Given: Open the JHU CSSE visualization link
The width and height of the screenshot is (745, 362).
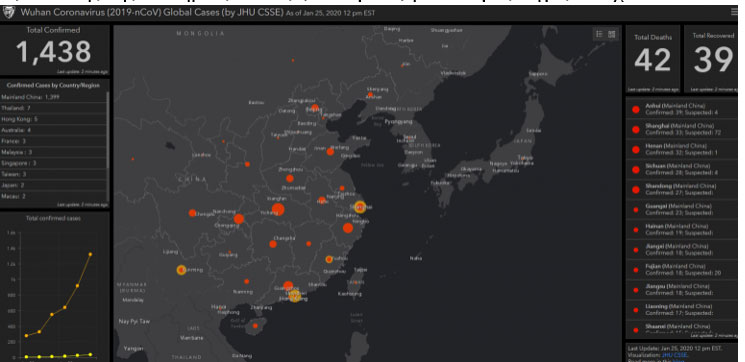Looking at the screenshot, I should coord(674,355).
